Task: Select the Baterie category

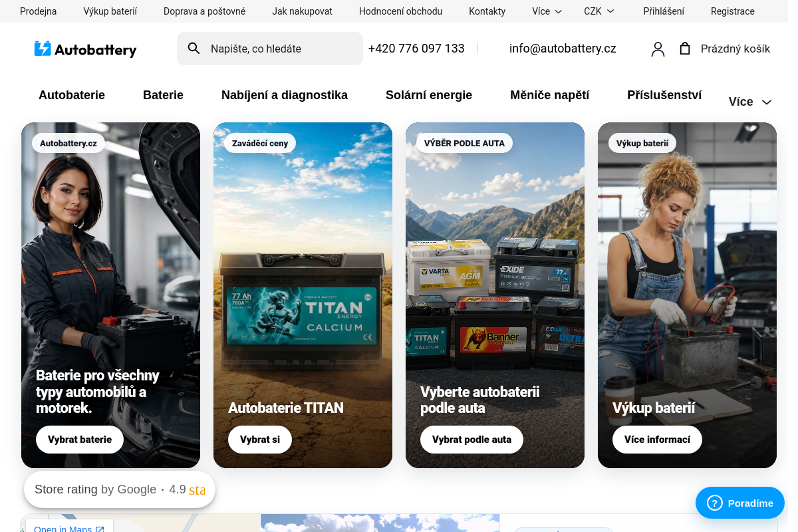Action: 163,95
